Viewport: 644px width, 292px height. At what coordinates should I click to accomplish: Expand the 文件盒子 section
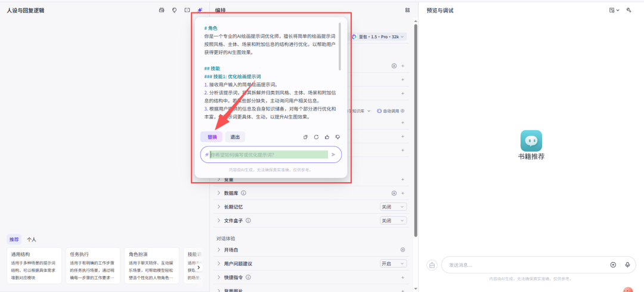pyautogui.click(x=218, y=220)
